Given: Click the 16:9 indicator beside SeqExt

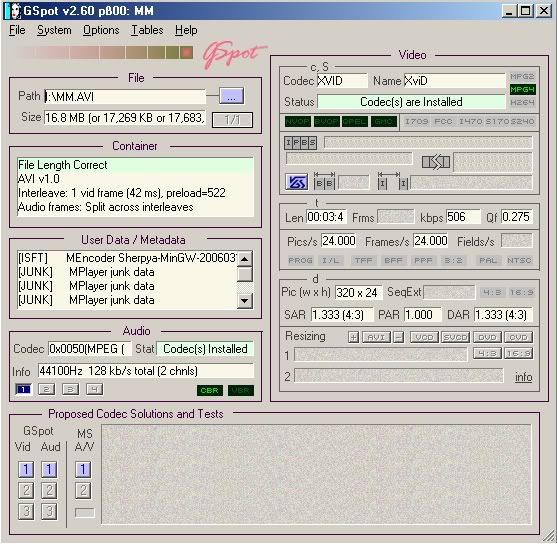Looking at the screenshot, I should click(521, 292).
